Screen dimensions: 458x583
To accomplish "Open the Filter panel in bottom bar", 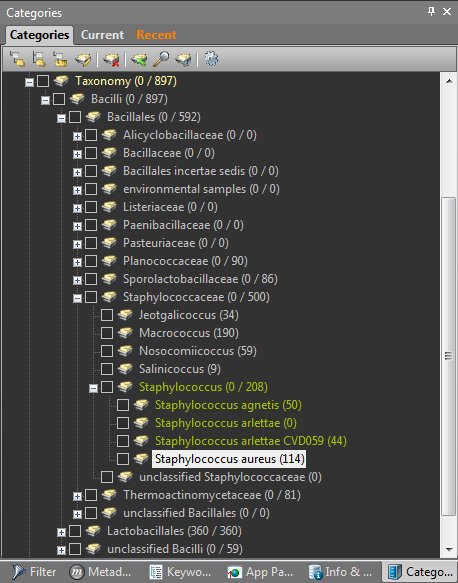I will click(x=34, y=571).
